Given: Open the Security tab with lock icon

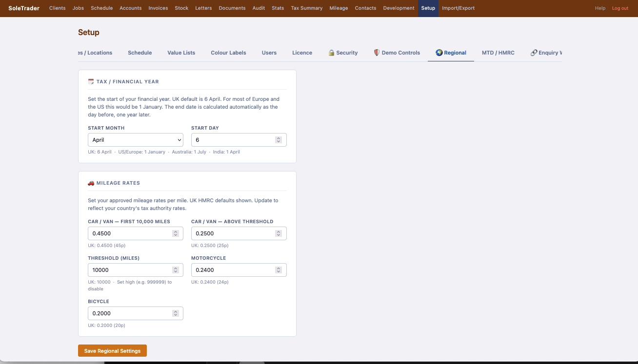Looking at the screenshot, I should 343,53.
